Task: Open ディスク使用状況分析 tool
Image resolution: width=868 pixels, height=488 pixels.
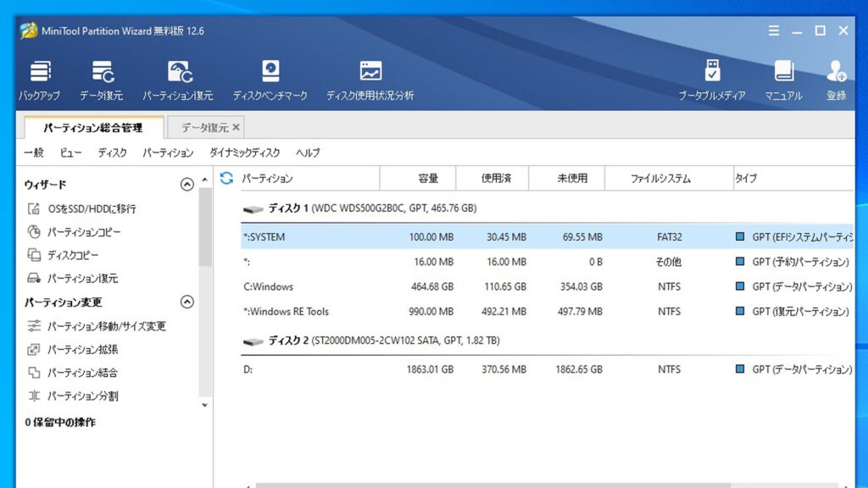Action: point(370,80)
